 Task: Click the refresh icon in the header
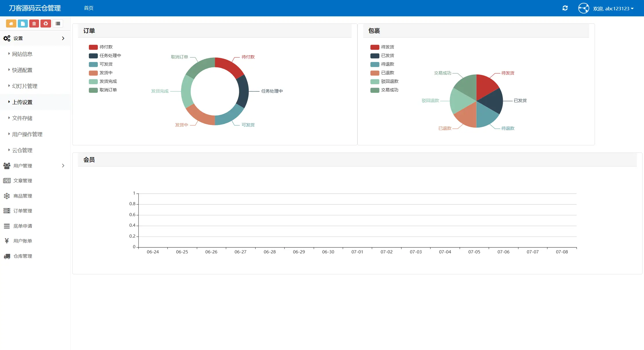pyautogui.click(x=565, y=8)
